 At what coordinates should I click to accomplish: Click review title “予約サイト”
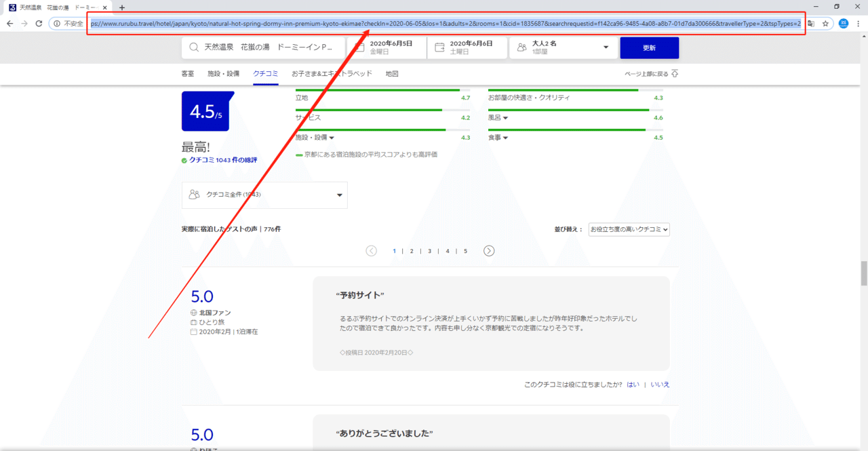pos(360,295)
